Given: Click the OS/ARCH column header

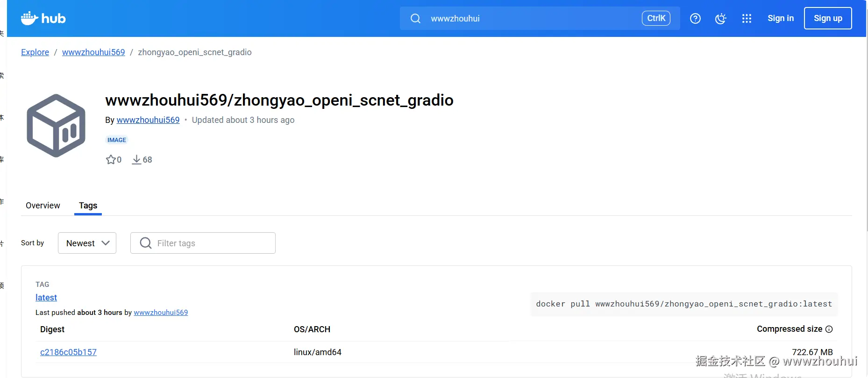Looking at the screenshot, I should pos(312,329).
